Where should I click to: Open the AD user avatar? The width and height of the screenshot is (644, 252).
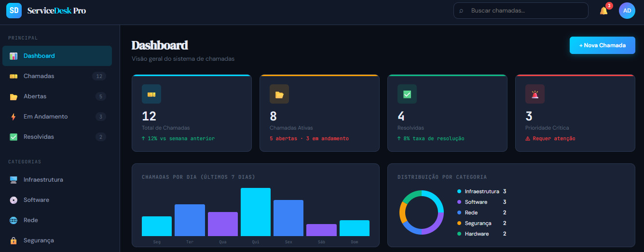pos(627,11)
